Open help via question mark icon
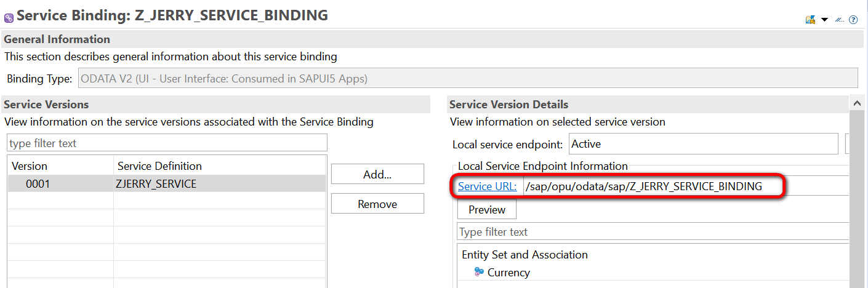 (853, 20)
